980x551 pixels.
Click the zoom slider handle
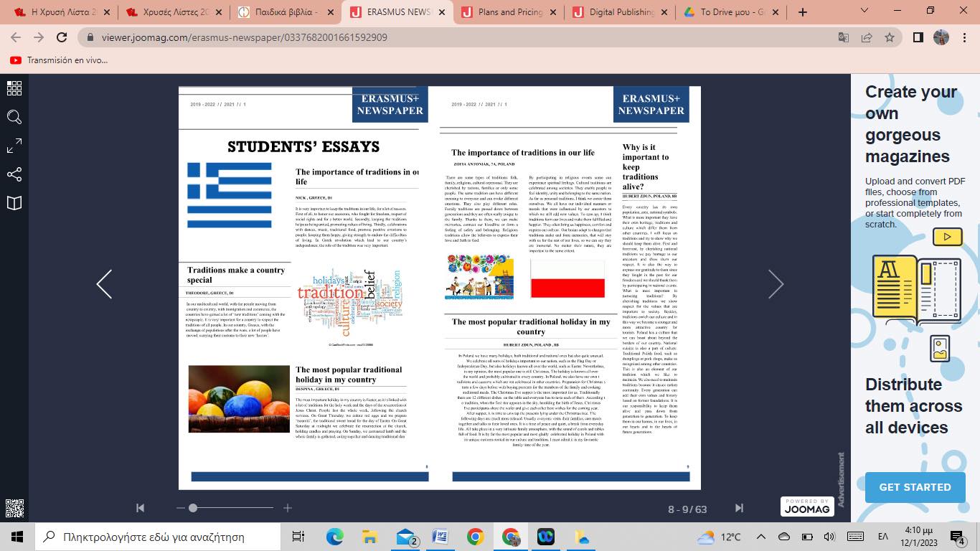tap(192, 508)
